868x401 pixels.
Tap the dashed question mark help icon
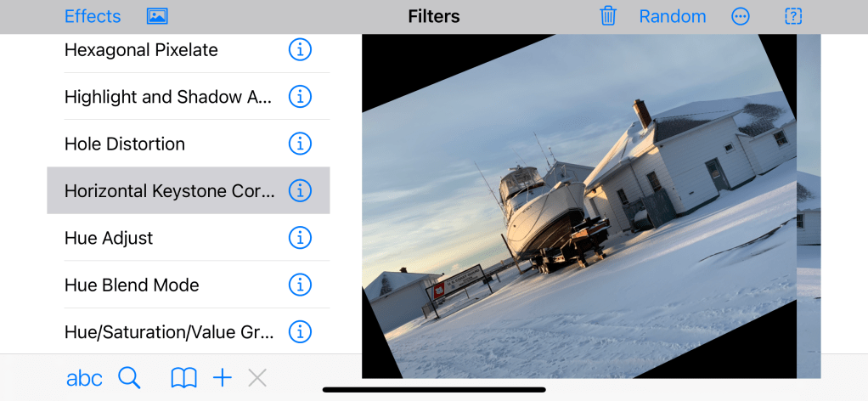793,16
